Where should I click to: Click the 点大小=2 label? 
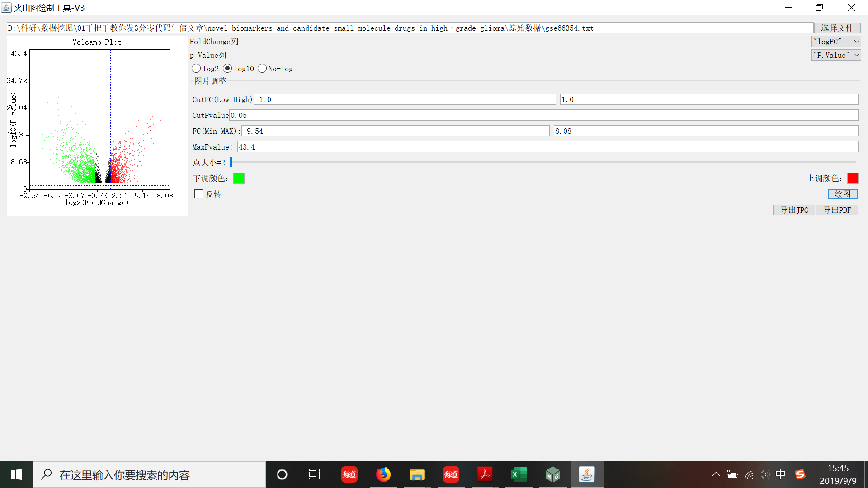(x=209, y=162)
